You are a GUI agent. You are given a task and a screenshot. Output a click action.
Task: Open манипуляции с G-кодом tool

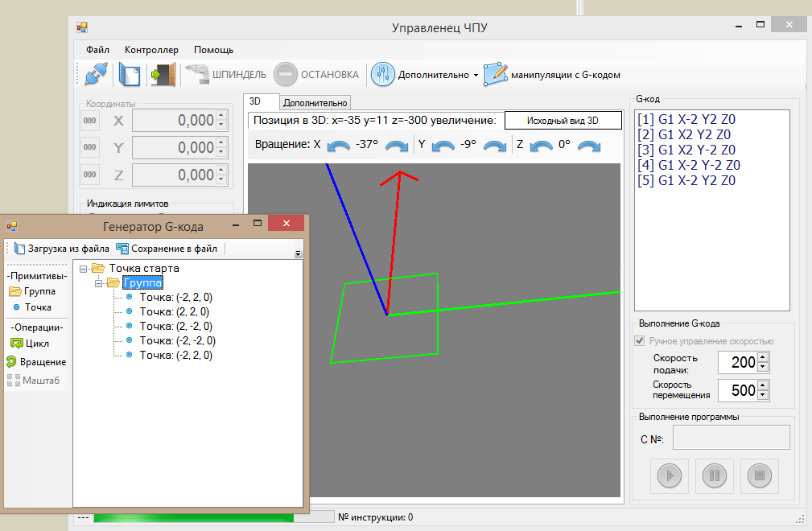point(552,75)
